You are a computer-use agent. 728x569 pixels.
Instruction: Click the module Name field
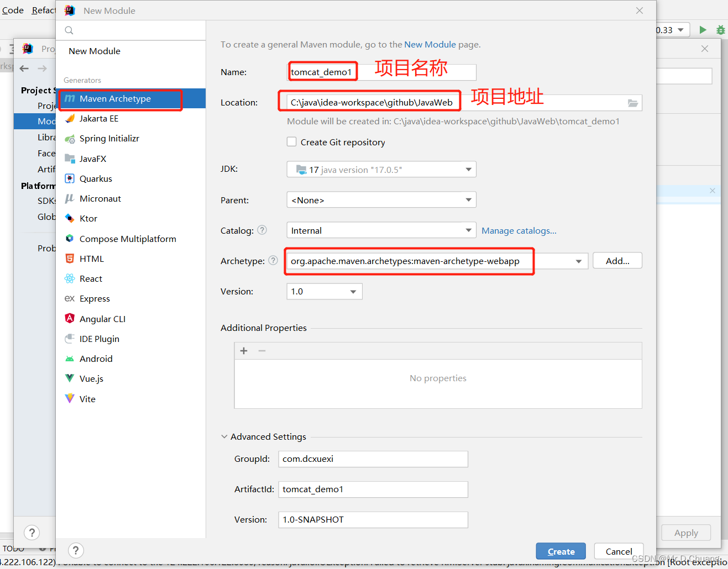click(x=381, y=72)
